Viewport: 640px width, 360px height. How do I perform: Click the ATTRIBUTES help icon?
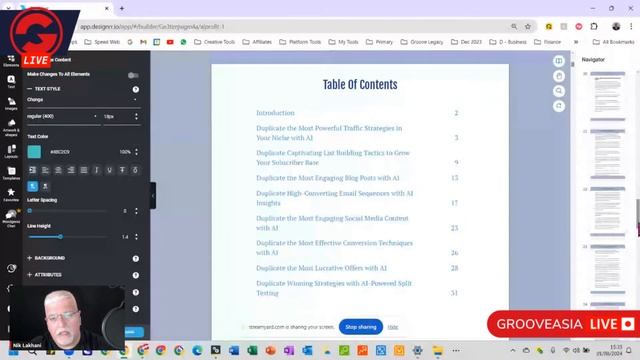[136, 276]
